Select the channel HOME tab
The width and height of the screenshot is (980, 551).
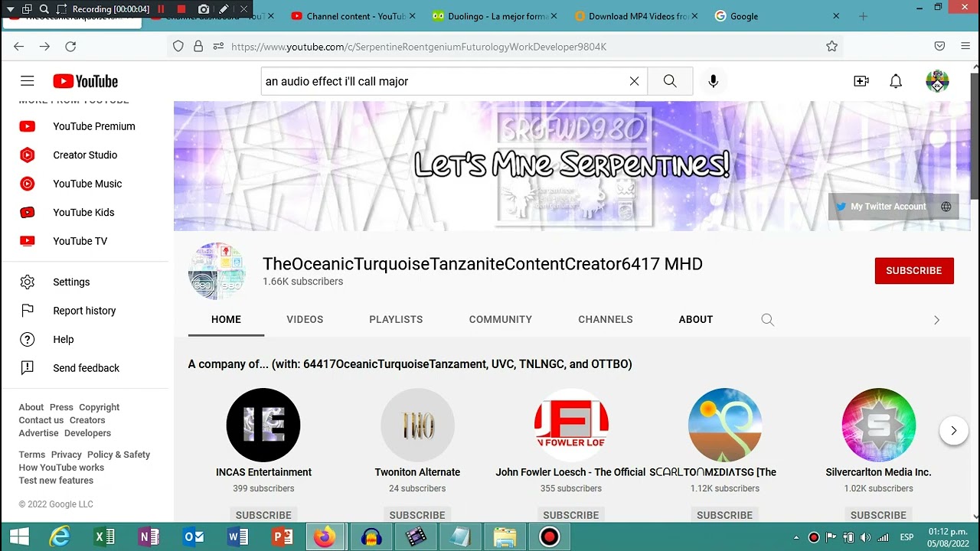pos(226,319)
